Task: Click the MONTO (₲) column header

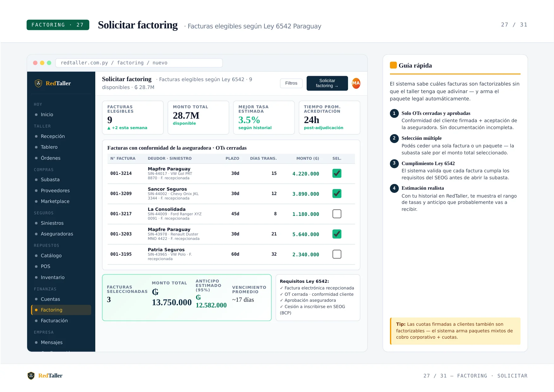Action: tap(308, 158)
